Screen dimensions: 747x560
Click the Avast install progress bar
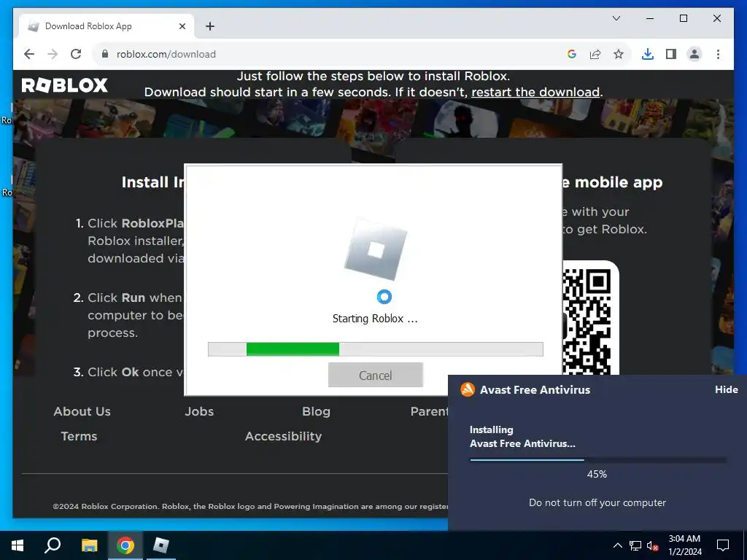tap(598, 460)
